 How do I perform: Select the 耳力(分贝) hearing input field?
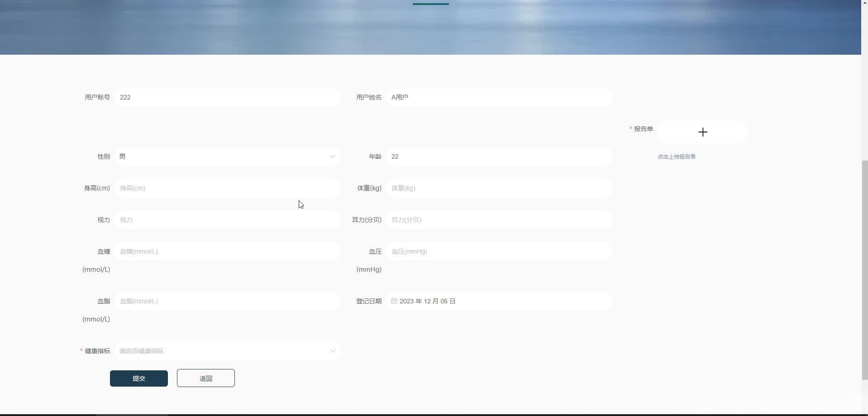pos(499,220)
